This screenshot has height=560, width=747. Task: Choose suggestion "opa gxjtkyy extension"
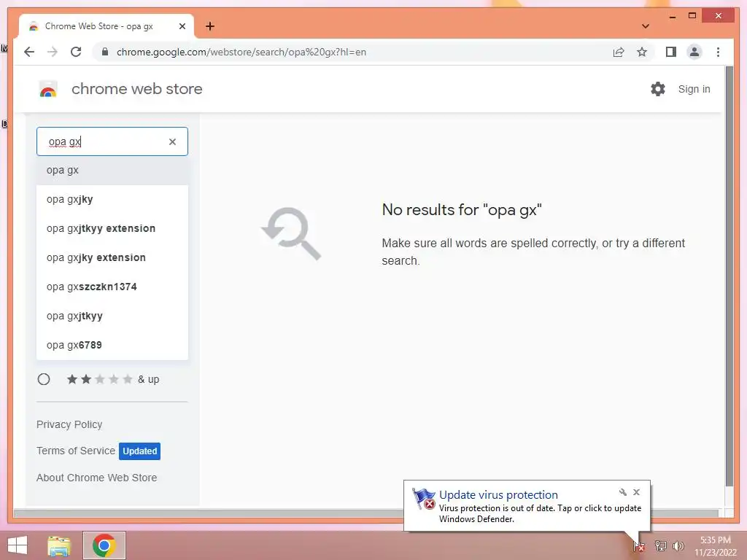pyautogui.click(x=112, y=228)
